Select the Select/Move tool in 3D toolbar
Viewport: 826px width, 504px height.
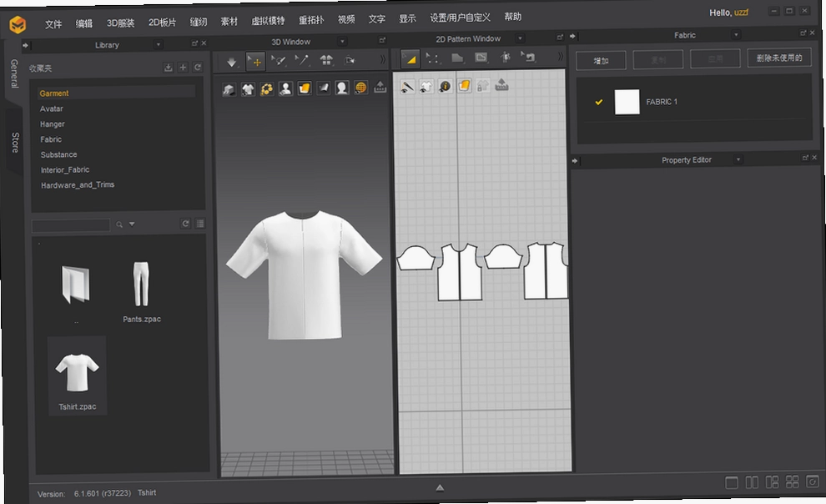(256, 62)
